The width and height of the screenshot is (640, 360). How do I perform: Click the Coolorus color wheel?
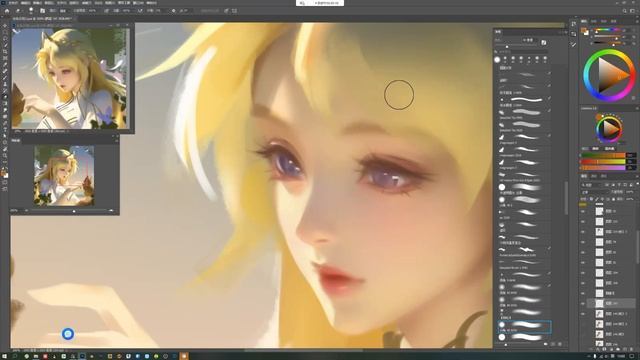click(609, 129)
